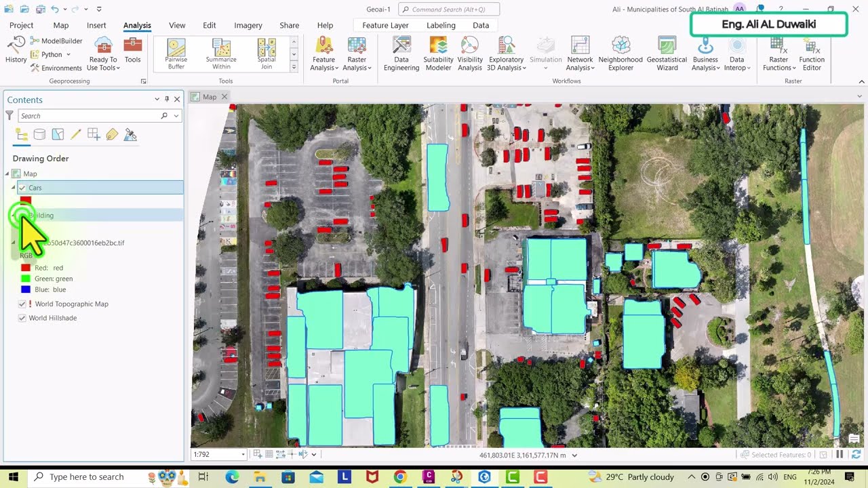Switch to the Imagery ribbon tab
The width and height of the screenshot is (868, 488).
point(248,25)
